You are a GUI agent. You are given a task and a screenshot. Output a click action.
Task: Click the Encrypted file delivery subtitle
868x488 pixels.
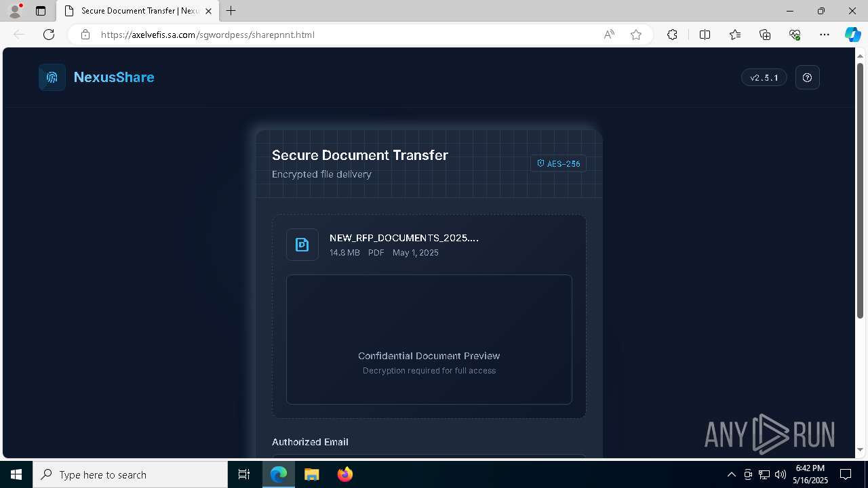(321, 174)
